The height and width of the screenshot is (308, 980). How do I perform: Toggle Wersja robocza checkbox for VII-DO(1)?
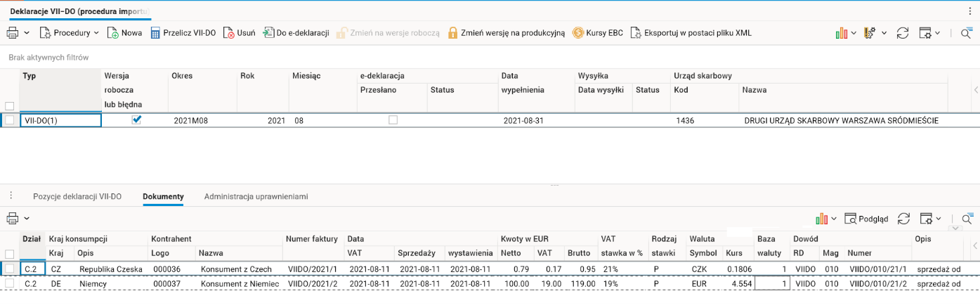pos(137,120)
